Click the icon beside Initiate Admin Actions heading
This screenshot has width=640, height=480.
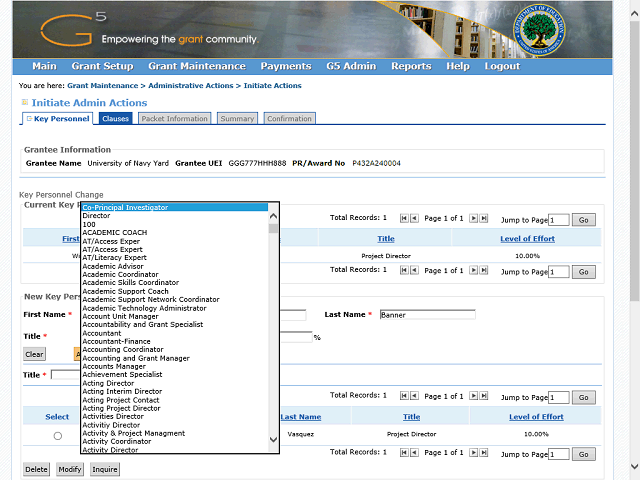click(25, 102)
